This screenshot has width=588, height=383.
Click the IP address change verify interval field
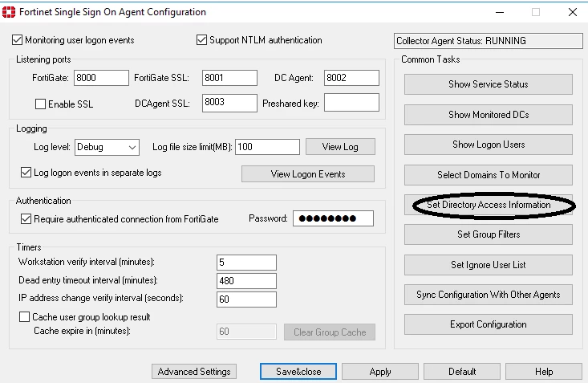246,299
